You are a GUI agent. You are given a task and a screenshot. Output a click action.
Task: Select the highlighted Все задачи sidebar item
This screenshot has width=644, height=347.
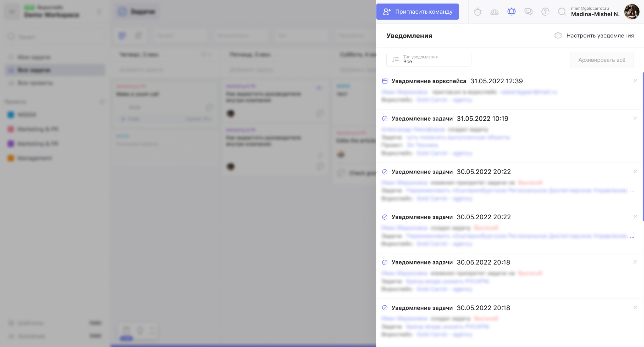(55, 70)
